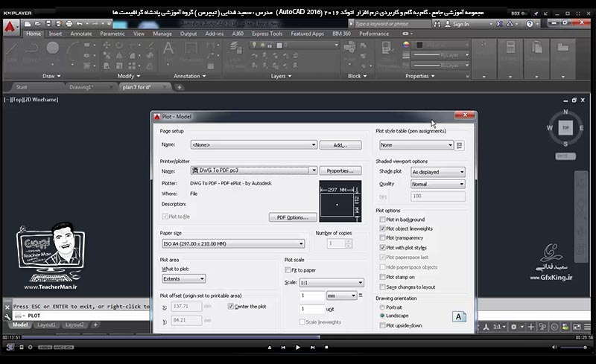Viewport: 596px width, 364px height.
Task: Open the Plot style table dropdown
Action: [x=416, y=145]
